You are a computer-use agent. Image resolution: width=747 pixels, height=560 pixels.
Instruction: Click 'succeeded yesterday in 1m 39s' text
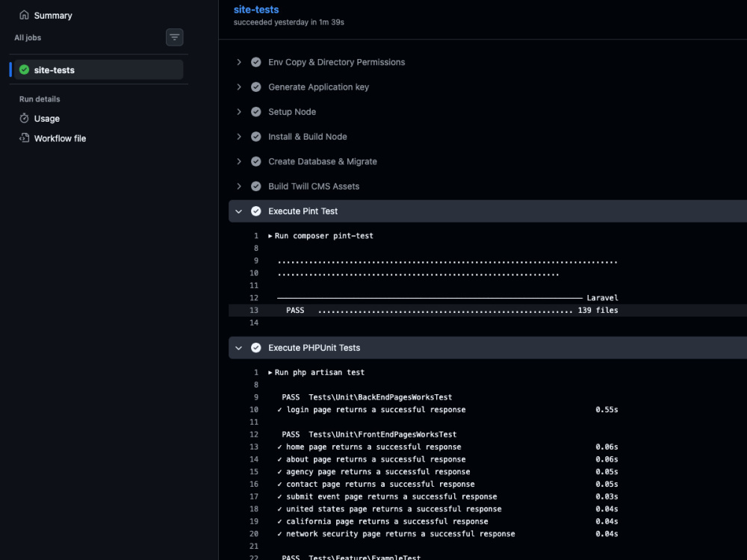point(288,22)
